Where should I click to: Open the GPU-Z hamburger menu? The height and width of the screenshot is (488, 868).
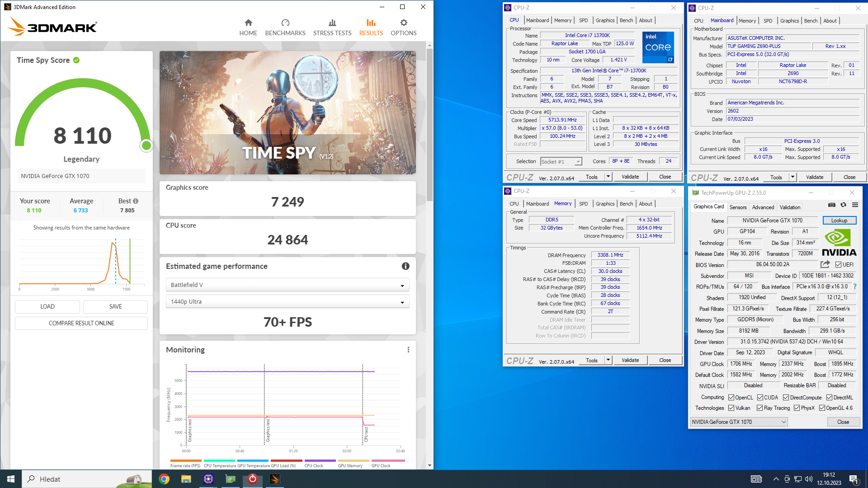tap(855, 205)
